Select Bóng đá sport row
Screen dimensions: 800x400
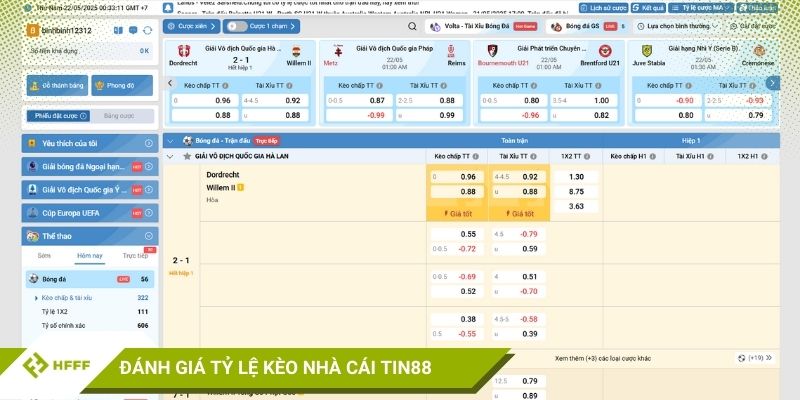tap(90, 279)
